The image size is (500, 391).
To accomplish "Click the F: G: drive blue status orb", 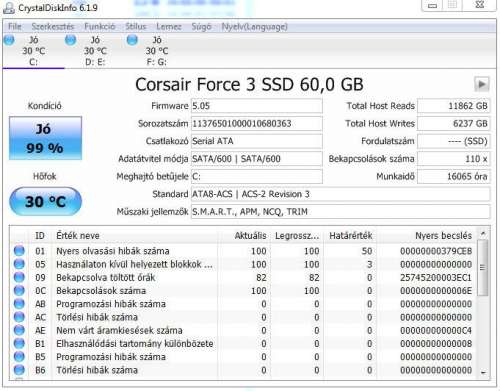I will 132,40.
